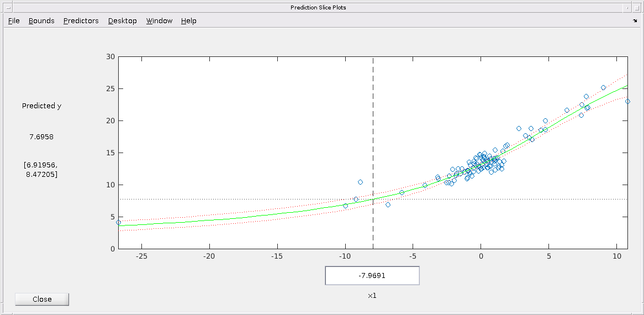Viewport: 644px width, 315px height.
Task: Click the Close button
Action: (42, 300)
